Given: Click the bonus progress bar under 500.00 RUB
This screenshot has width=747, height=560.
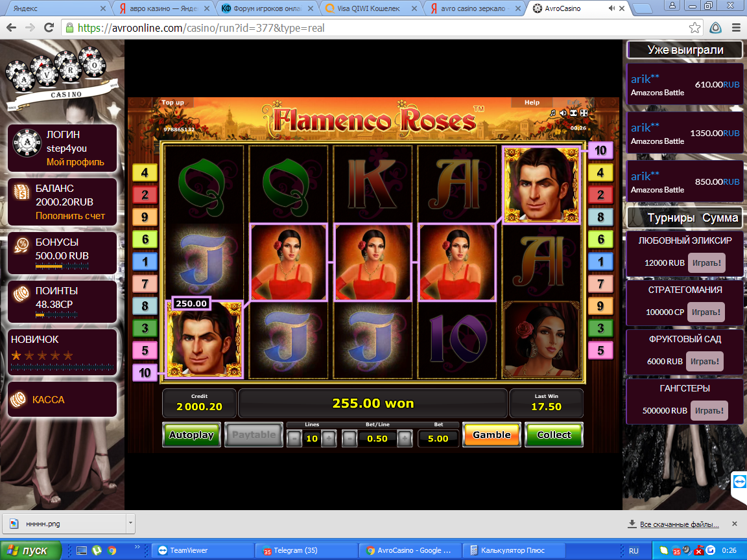Looking at the screenshot, I should pos(62,266).
